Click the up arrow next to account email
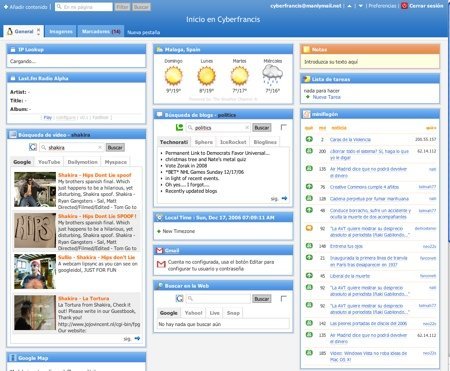The width and height of the screenshot is (450, 371). point(349,6)
